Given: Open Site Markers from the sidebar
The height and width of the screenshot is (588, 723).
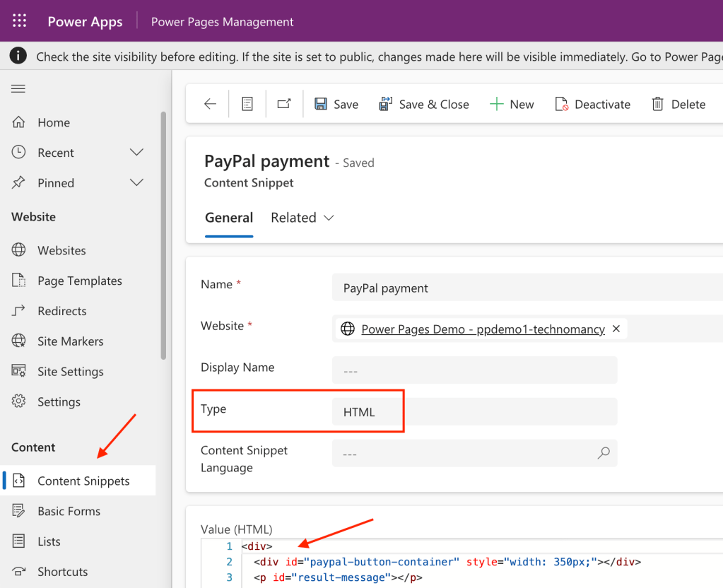Looking at the screenshot, I should [70, 341].
